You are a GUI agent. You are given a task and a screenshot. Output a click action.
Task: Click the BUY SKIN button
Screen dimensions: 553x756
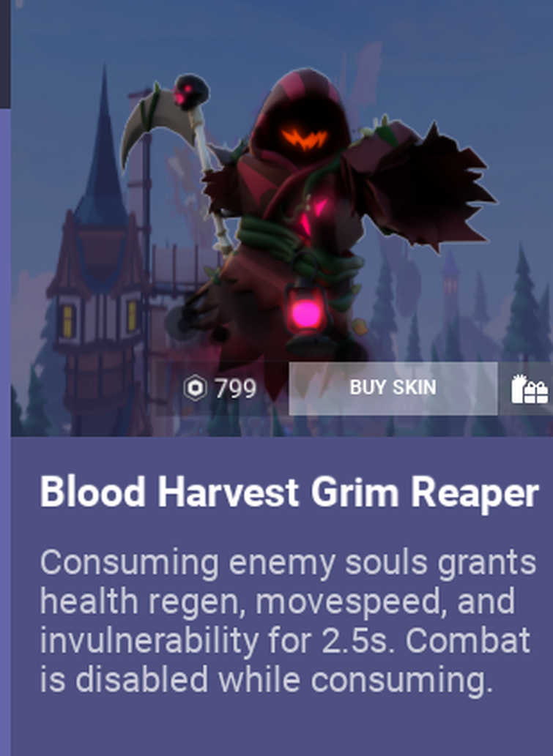click(x=393, y=388)
